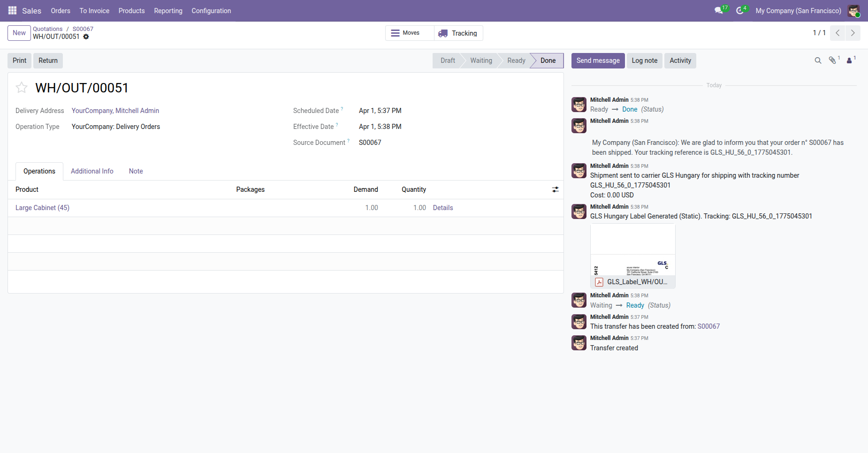Screen dimensions: 868x453
Task: Open the conversations chat bubble icon
Action: [x=719, y=10]
